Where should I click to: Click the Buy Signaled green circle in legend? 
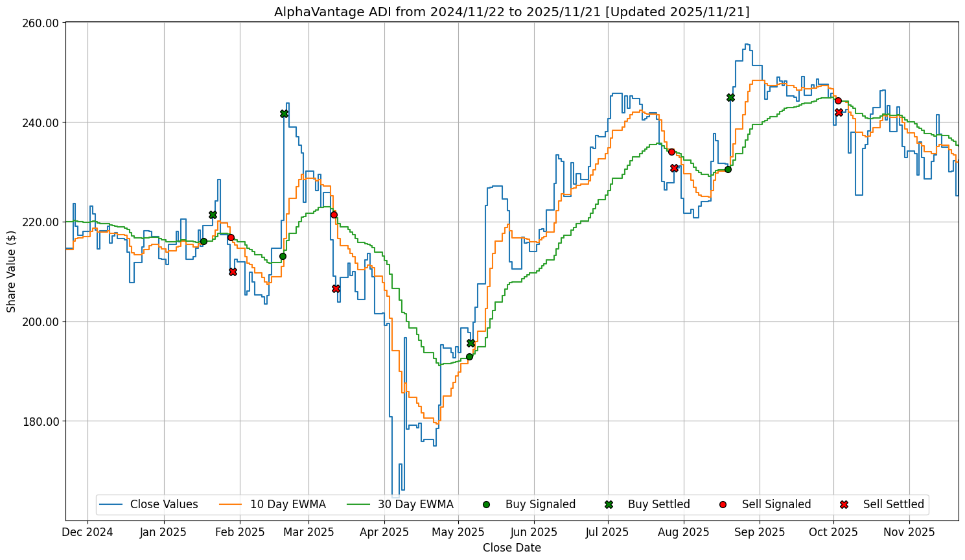(x=486, y=504)
